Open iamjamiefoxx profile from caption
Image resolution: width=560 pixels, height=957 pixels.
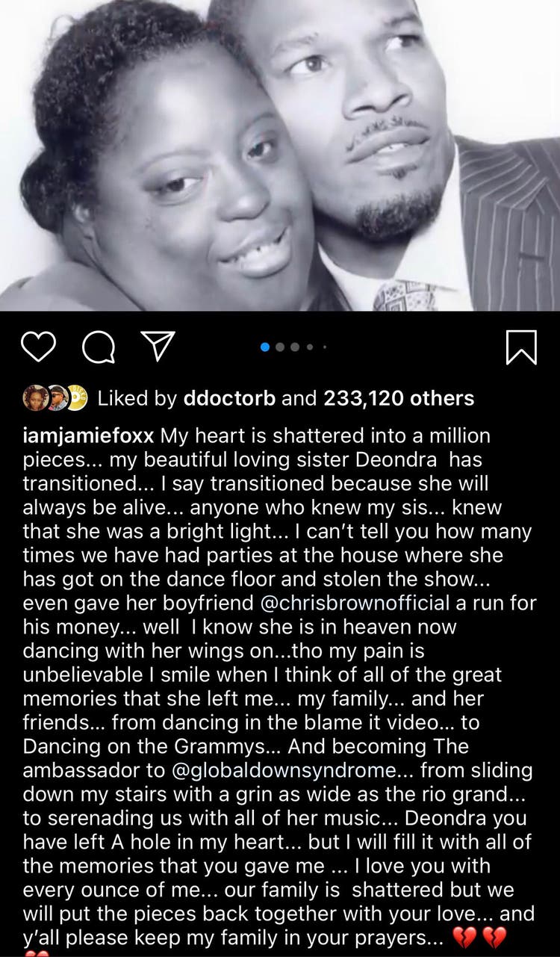[x=88, y=435]
